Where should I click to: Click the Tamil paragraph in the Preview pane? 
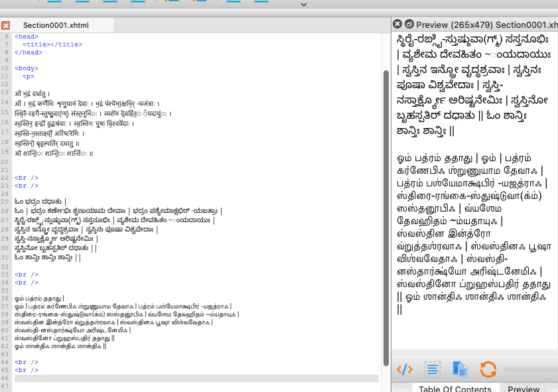pos(474,233)
